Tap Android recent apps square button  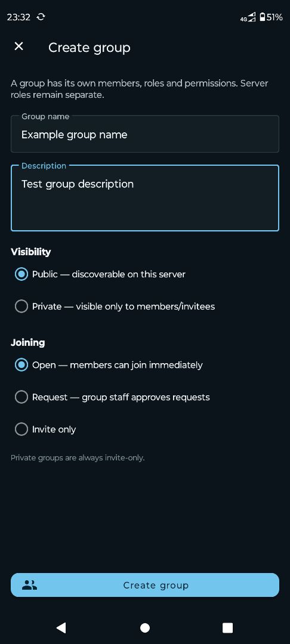pos(227,627)
